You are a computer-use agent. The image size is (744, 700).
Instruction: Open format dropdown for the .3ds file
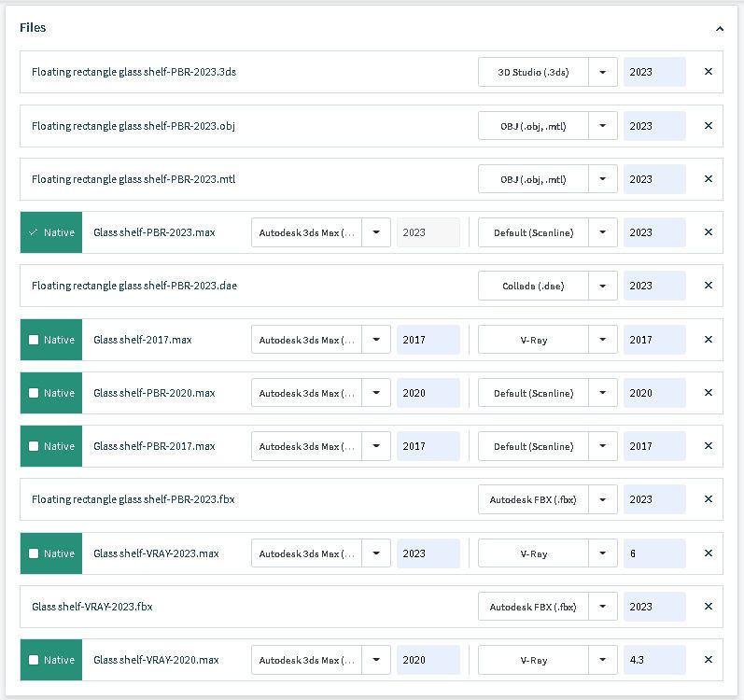click(x=603, y=72)
